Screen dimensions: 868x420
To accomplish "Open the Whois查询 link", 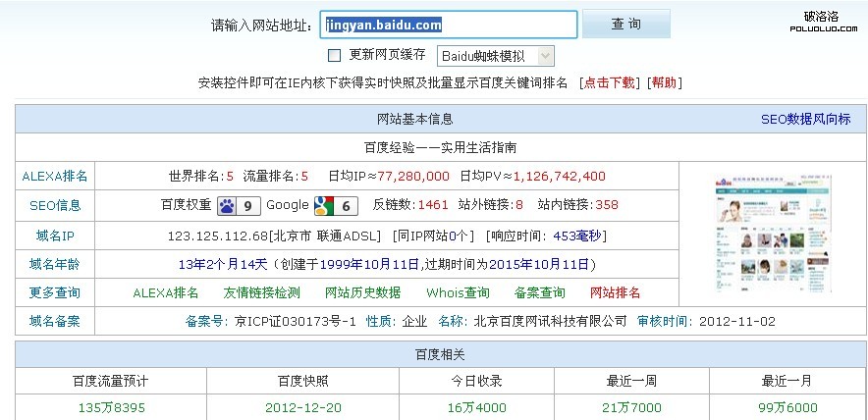I will pyautogui.click(x=458, y=292).
